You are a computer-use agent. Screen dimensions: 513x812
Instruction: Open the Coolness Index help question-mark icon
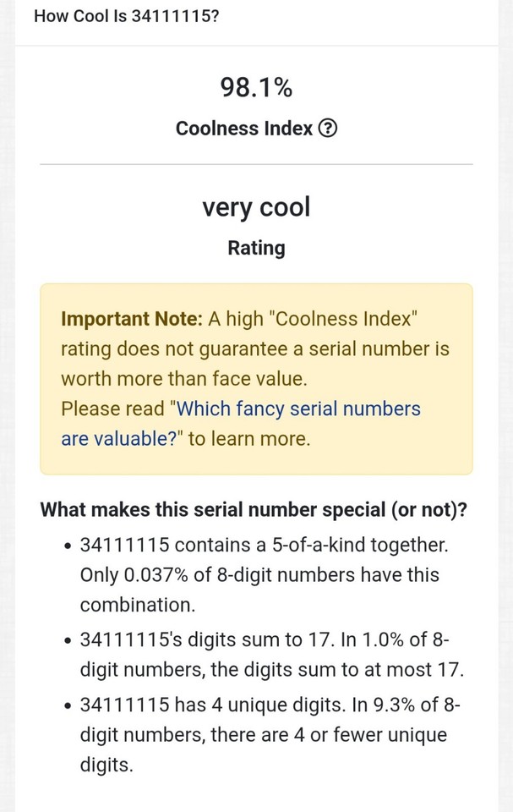(x=327, y=128)
